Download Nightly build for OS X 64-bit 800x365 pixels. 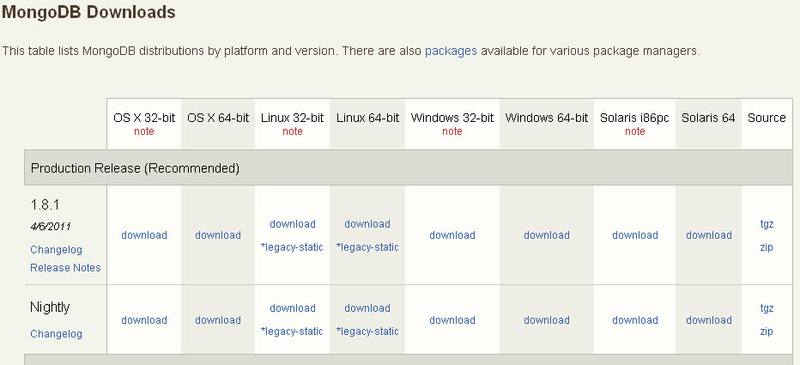(218, 320)
